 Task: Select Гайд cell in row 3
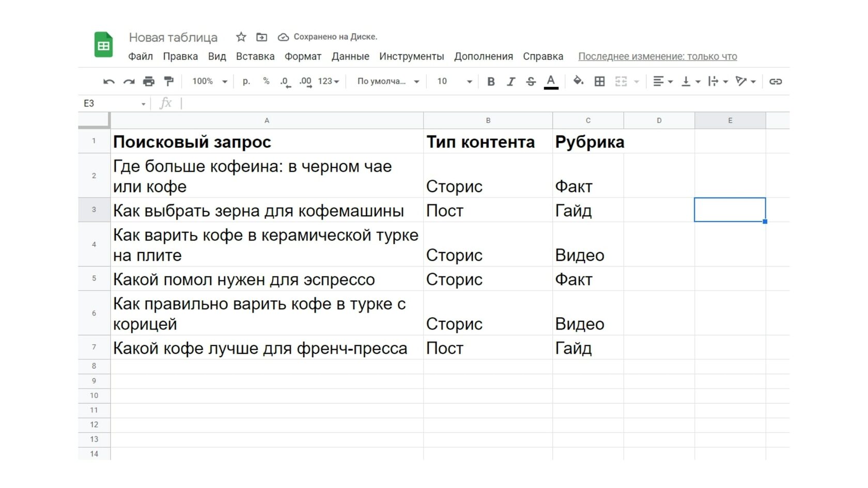588,210
